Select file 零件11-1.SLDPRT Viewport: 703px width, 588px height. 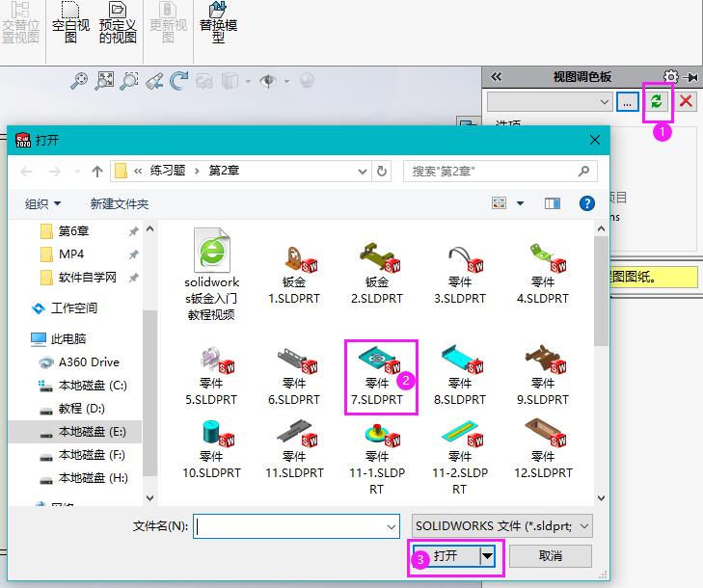pos(377,457)
